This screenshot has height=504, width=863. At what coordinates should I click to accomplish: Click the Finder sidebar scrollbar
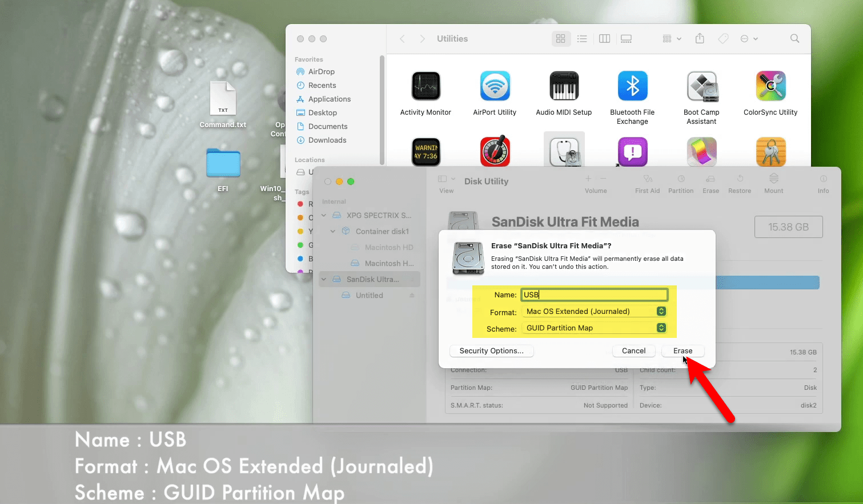point(382,110)
